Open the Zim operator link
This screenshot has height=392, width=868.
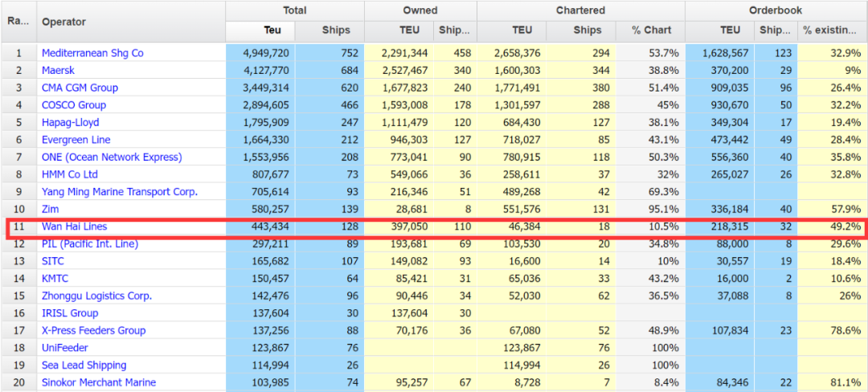[51, 209]
